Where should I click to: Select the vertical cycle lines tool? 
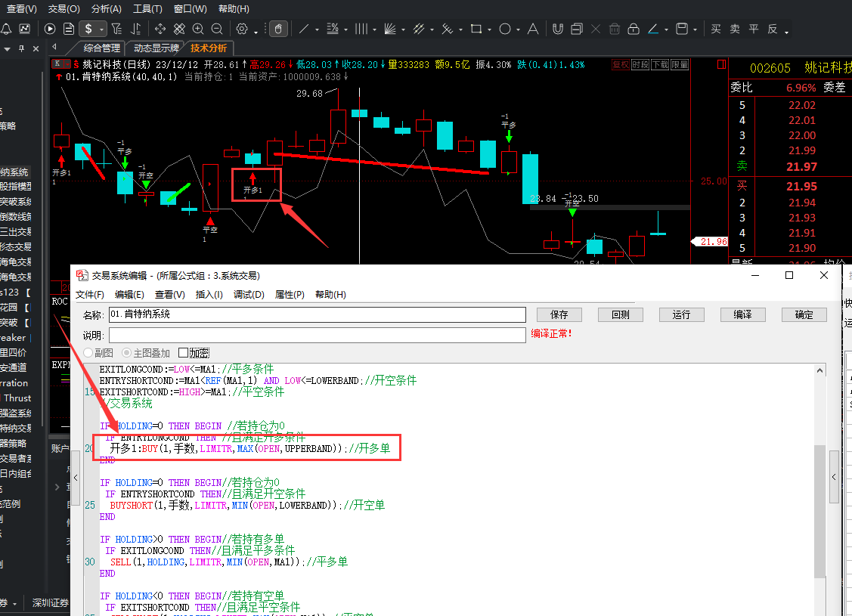(361, 29)
